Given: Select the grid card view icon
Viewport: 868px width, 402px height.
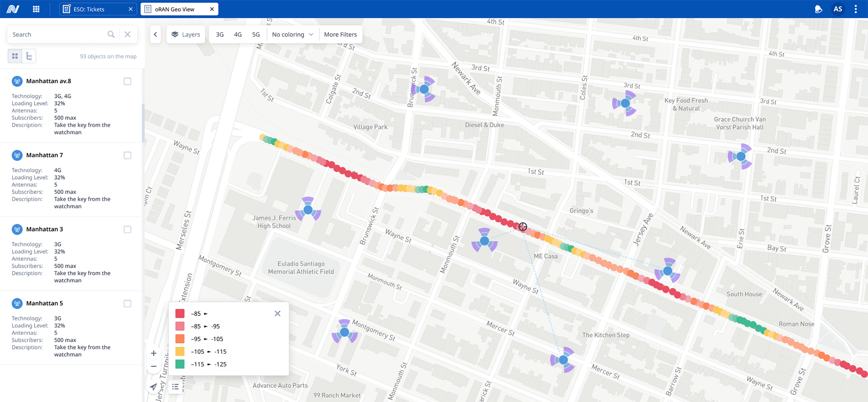Looking at the screenshot, I should pos(15,56).
